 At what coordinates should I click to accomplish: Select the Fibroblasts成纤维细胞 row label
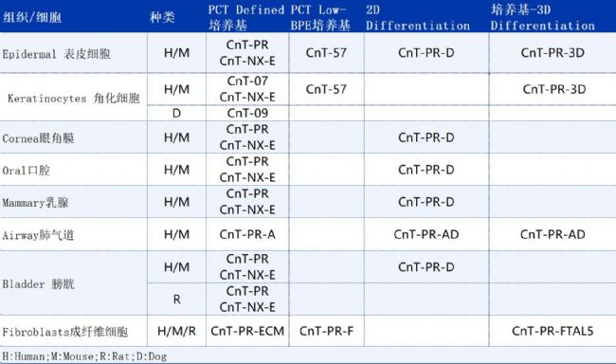tap(65, 332)
